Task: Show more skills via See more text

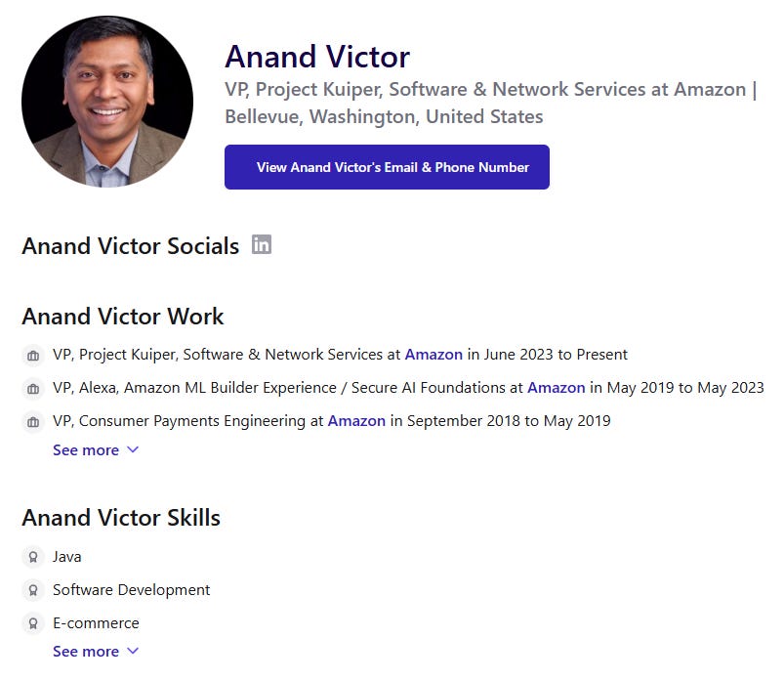Action: 86,651
